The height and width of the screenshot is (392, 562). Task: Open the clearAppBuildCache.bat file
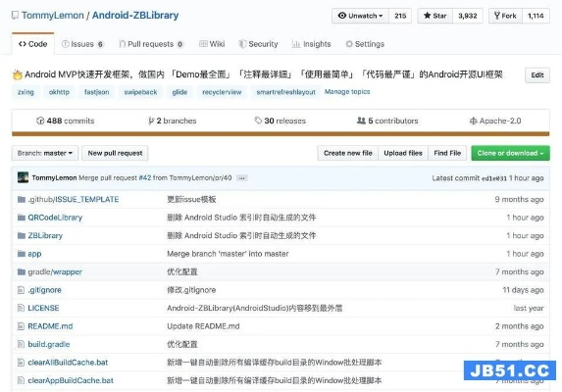coord(71,380)
